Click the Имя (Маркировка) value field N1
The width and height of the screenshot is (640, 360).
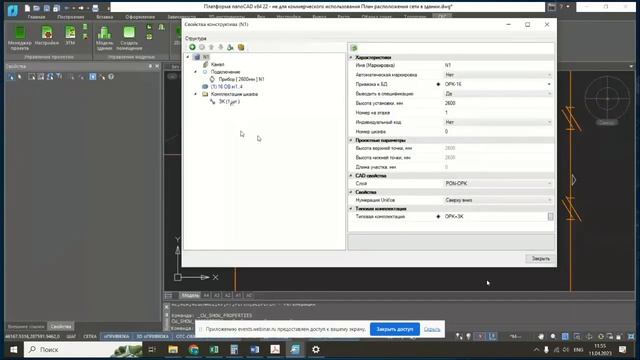[498, 65]
